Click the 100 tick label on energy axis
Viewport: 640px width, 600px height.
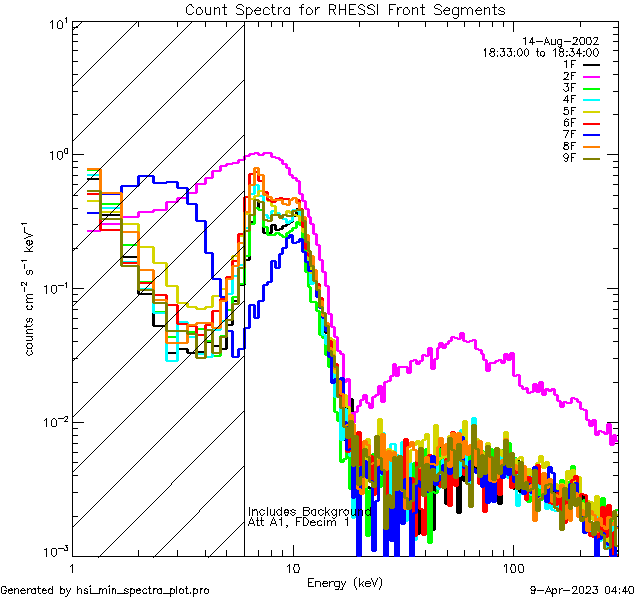(x=512, y=567)
